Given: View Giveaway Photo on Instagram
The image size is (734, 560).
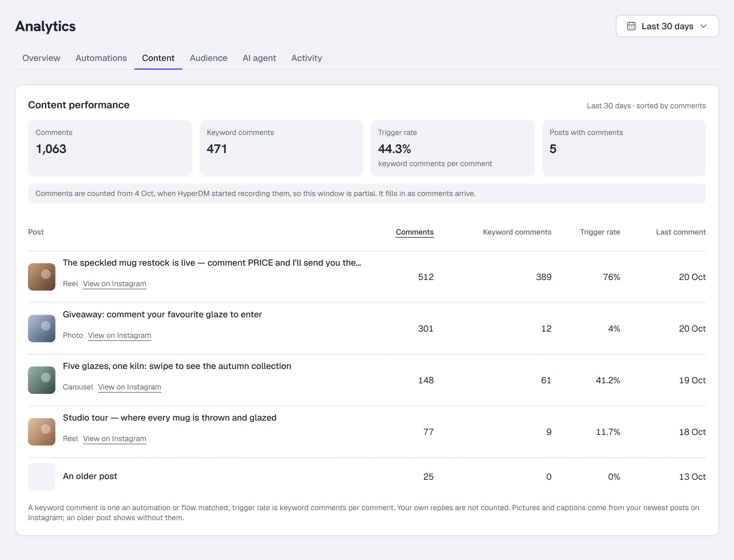Looking at the screenshot, I should pos(120,335).
